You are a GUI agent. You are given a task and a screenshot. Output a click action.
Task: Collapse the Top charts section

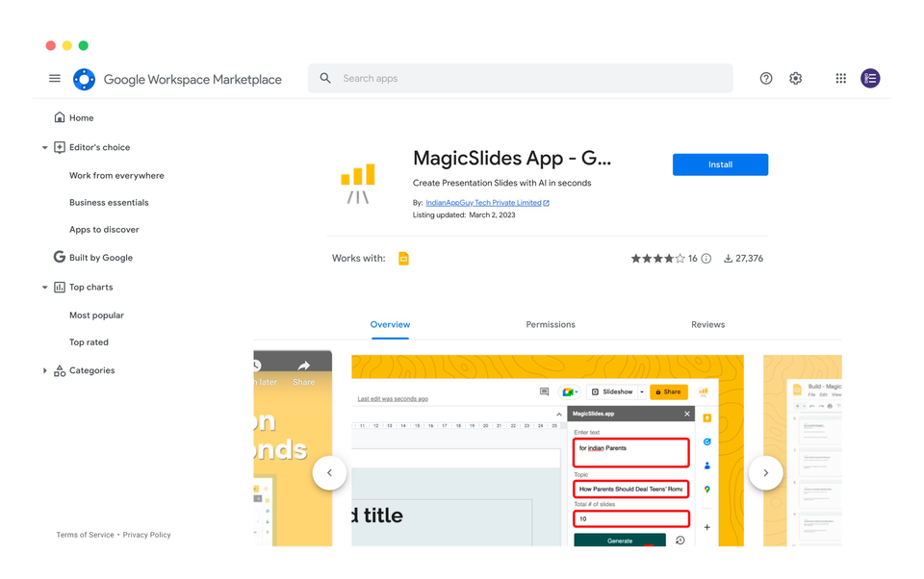(44, 287)
